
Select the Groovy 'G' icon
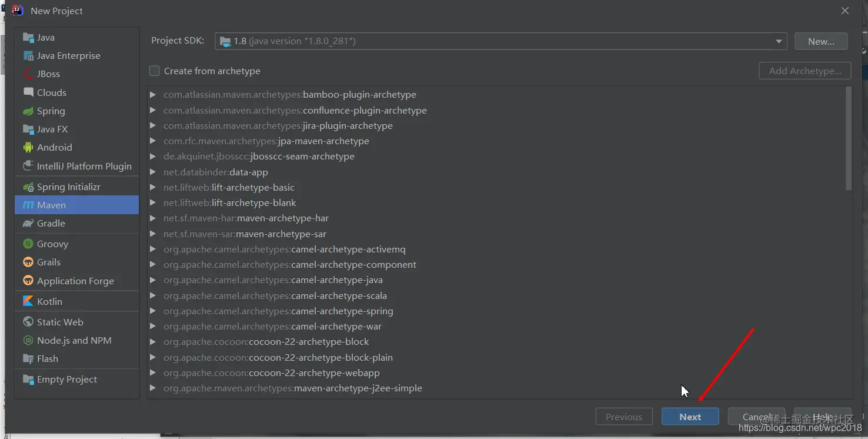point(28,244)
